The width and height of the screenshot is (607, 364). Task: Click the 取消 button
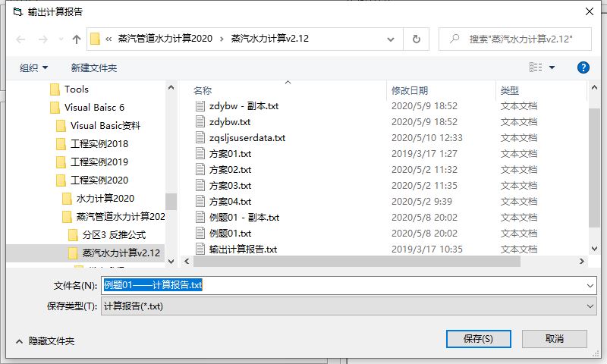click(554, 338)
